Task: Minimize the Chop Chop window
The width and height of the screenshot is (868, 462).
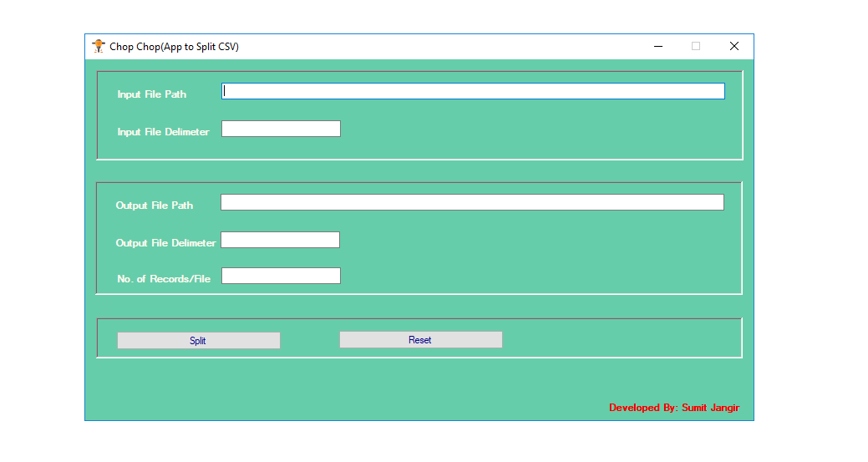Action: (658, 47)
